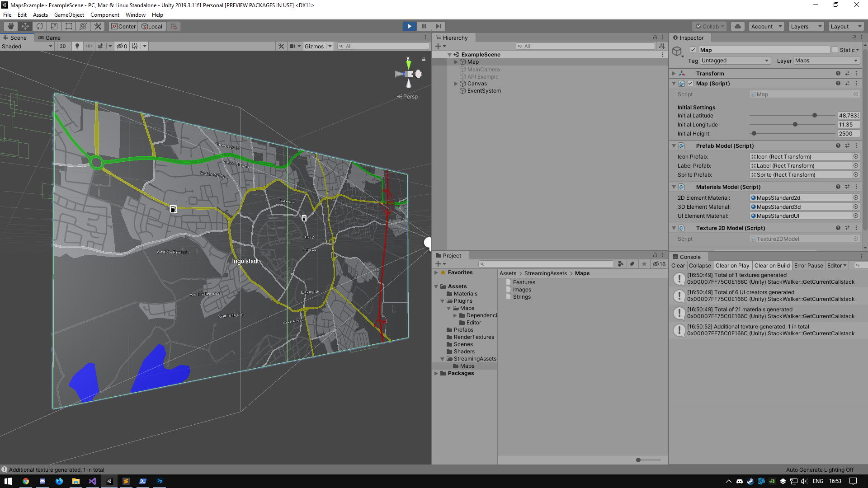Click the Collapse console button
Screen dimensions: 868x488
click(700, 266)
